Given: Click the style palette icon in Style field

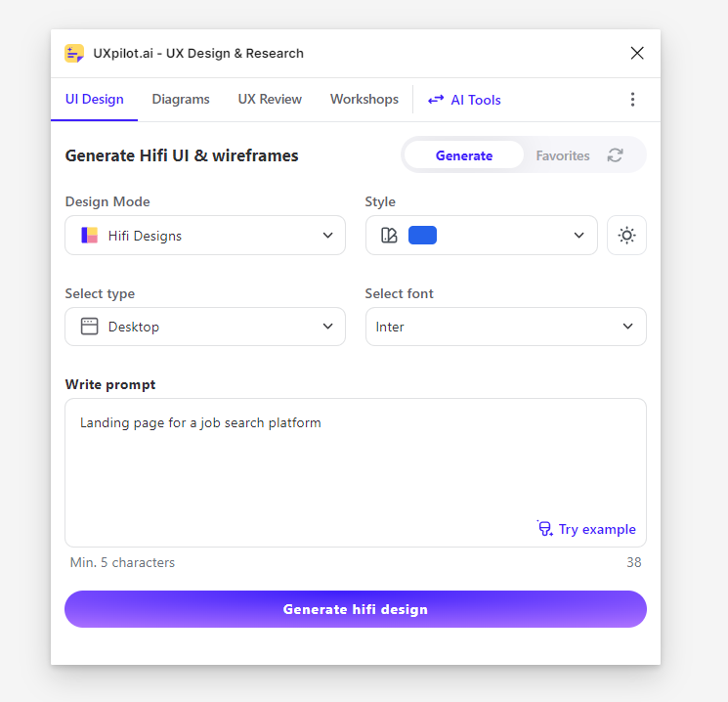Looking at the screenshot, I should (x=389, y=236).
